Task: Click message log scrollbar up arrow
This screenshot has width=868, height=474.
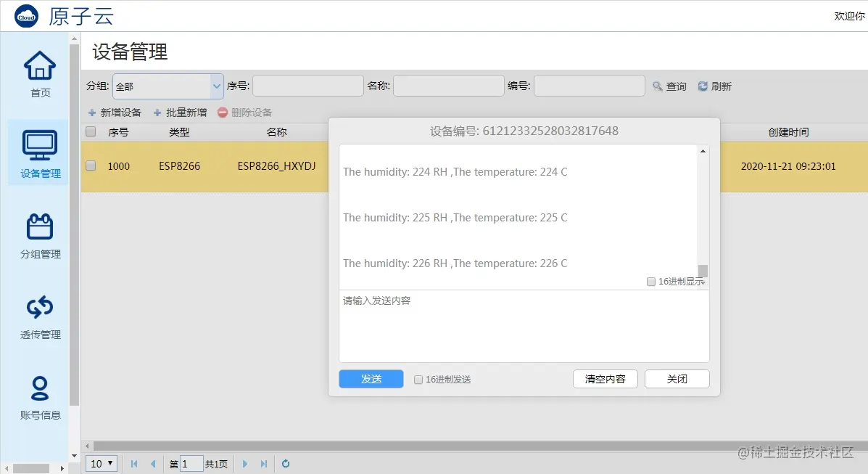Action: pos(703,151)
